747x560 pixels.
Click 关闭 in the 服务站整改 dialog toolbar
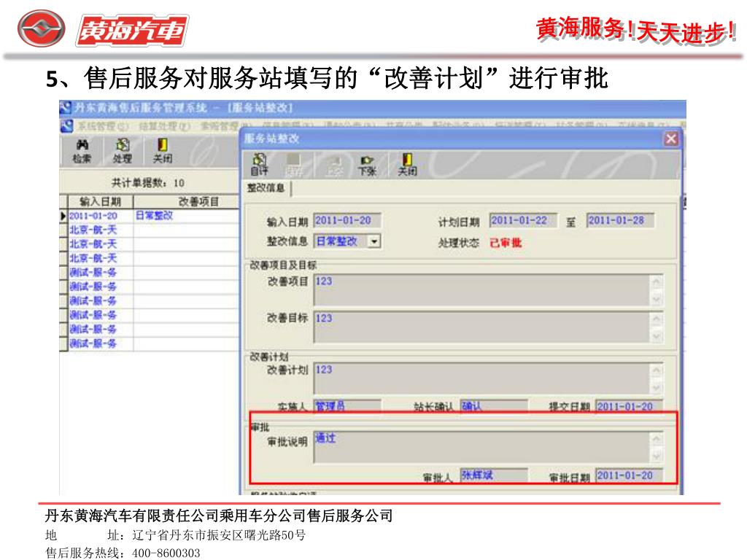(407, 164)
